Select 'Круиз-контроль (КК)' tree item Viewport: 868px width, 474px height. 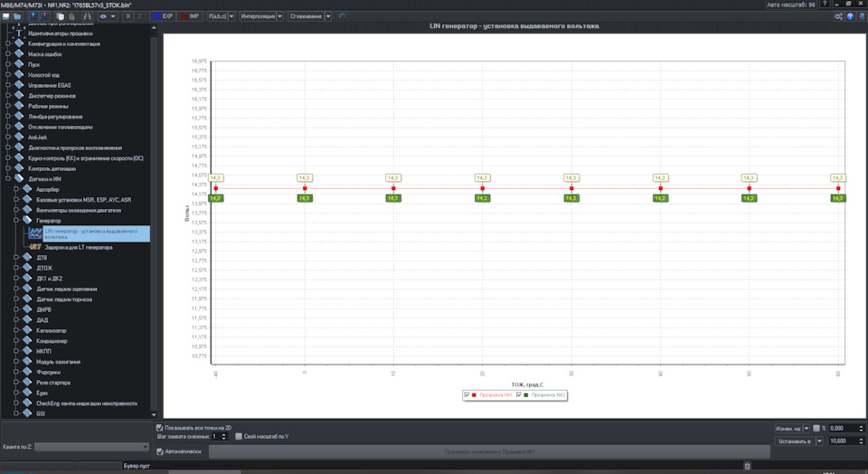(x=86, y=158)
